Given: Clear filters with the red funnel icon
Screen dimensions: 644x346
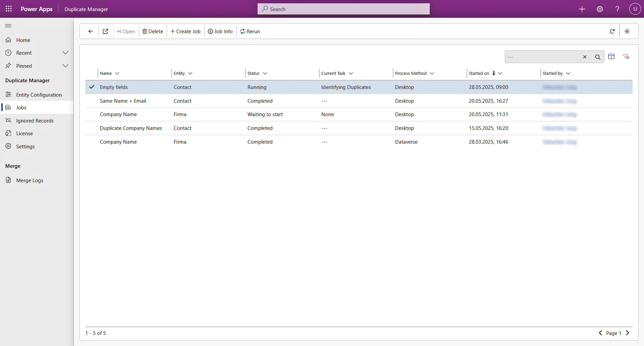Looking at the screenshot, I should click(626, 57).
